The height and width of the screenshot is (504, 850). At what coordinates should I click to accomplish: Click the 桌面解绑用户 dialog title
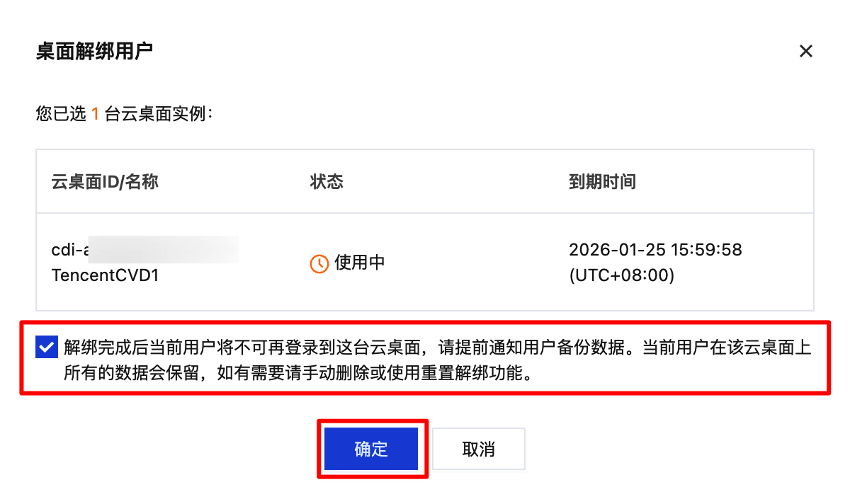(94, 51)
